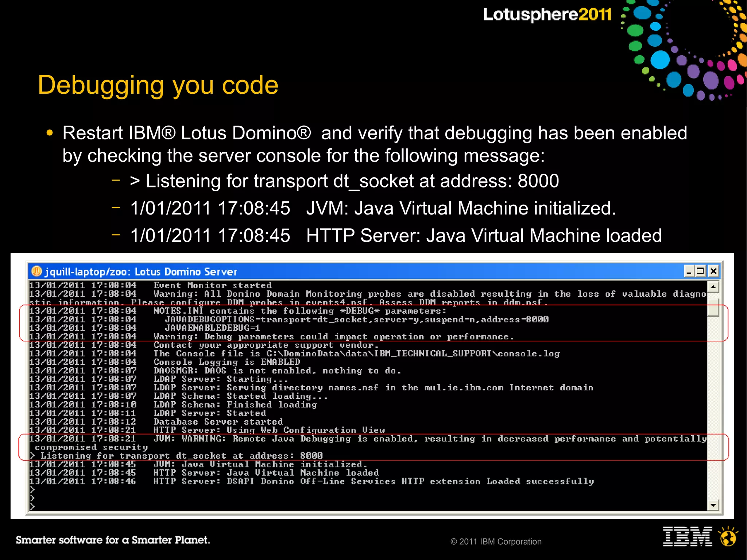
Task: Click console line 'HTTP Server: Java Virtual Machine loaded'
Action: coord(204,472)
